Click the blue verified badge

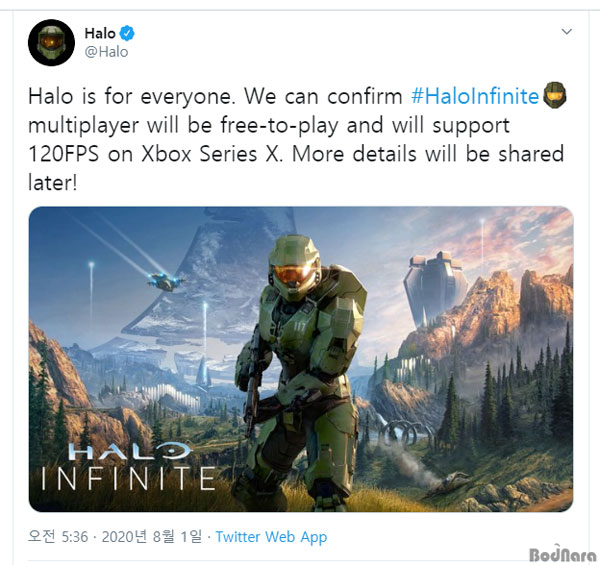[127, 33]
